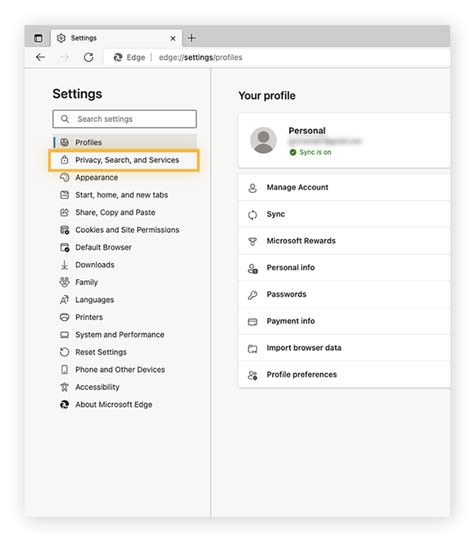The height and width of the screenshot is (542, 474).
Task: Click the Downloads arrow icon
Action: [64, 265]
